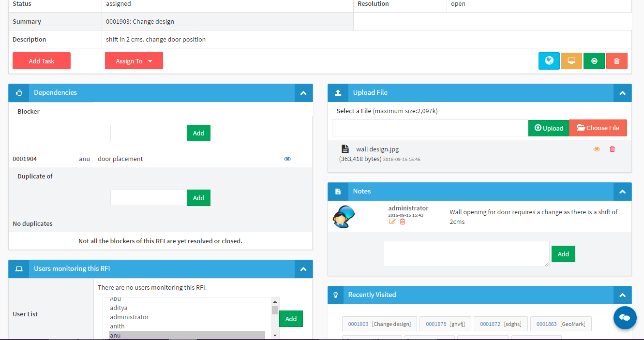Click the Add Task button

pos(42,61)
